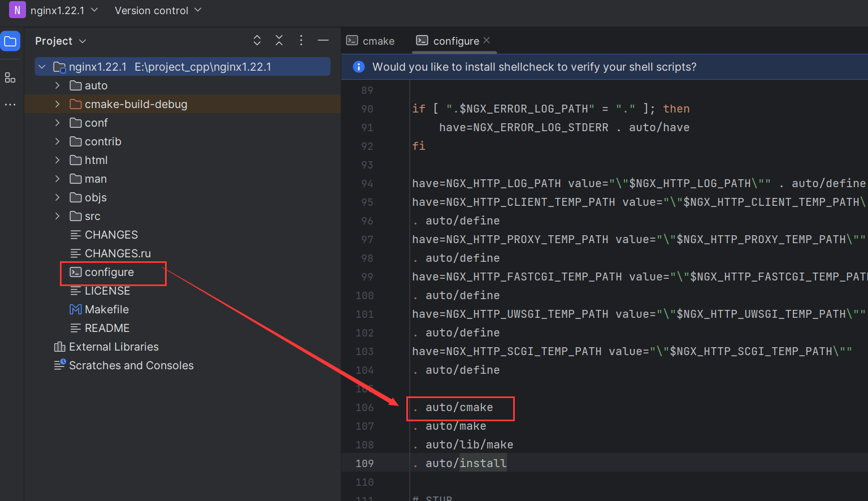Hide the Project tool window

pos(323,41)
